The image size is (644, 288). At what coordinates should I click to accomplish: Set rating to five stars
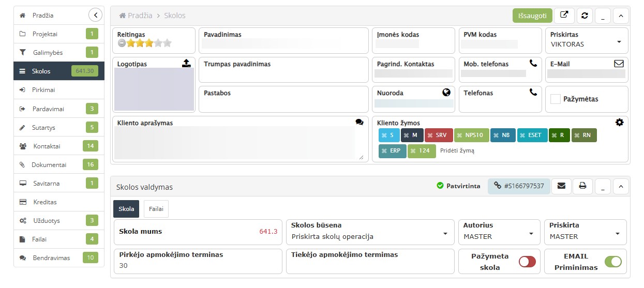tap(167, 43)
